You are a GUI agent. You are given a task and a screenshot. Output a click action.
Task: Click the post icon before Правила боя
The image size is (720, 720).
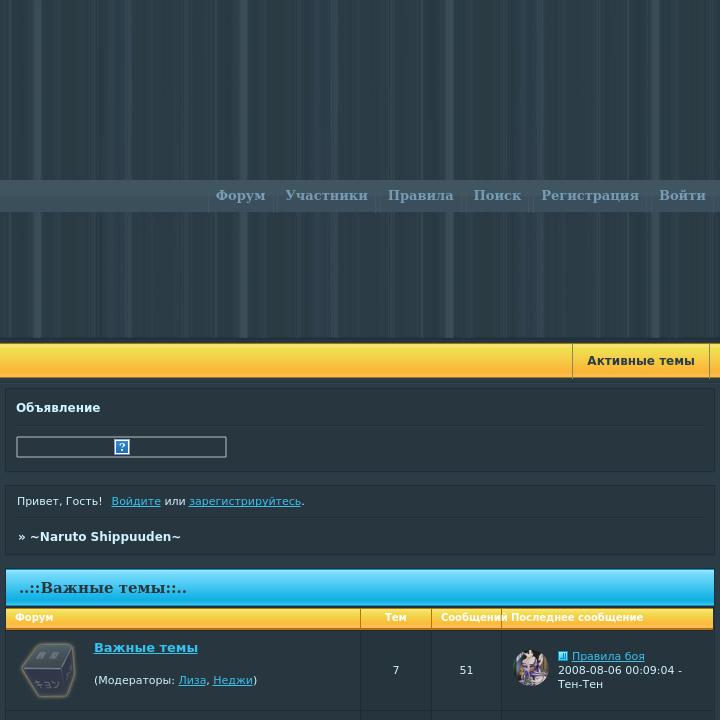click(563, 656)
